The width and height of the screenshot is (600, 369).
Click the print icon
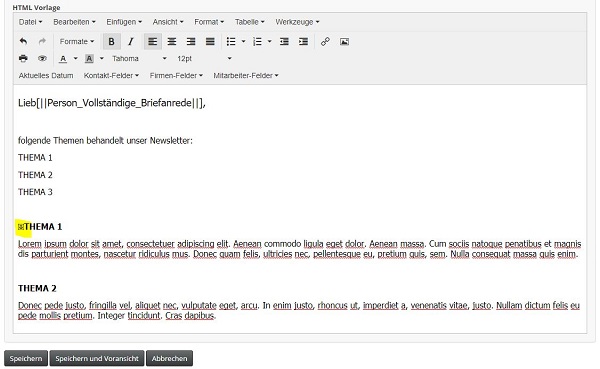pos(23,59)
